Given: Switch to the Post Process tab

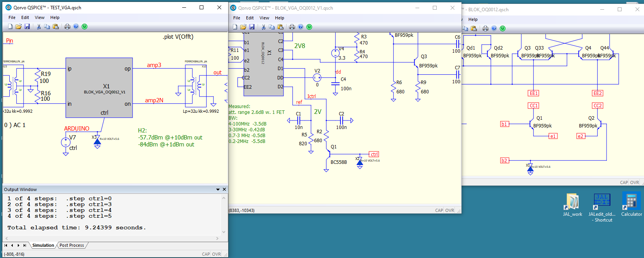Looking at the screenshot, I should coord(72,245).
